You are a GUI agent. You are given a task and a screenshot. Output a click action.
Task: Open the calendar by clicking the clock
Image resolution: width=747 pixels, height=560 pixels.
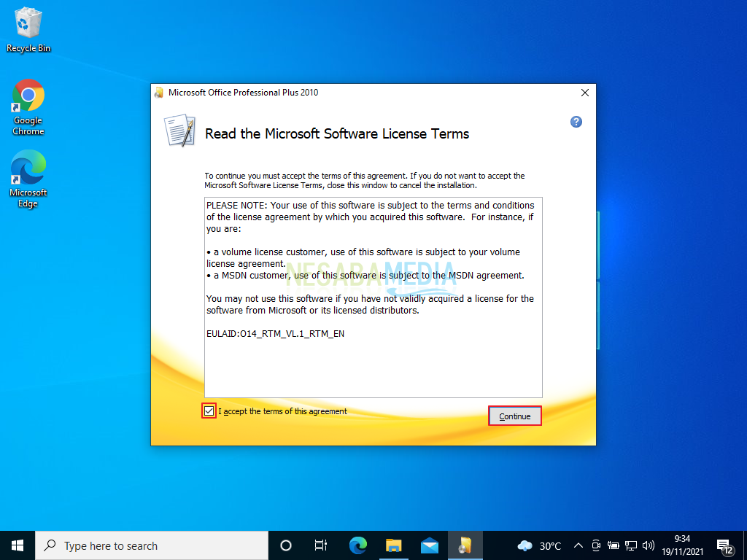coord(681,545)
